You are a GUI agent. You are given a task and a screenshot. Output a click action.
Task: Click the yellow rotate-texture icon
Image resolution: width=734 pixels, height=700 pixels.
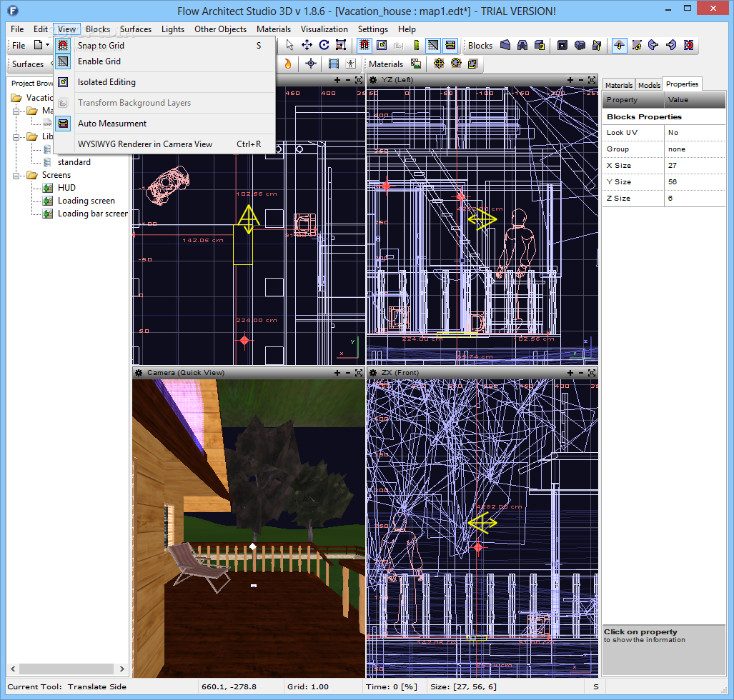click(x=456, y=63)
